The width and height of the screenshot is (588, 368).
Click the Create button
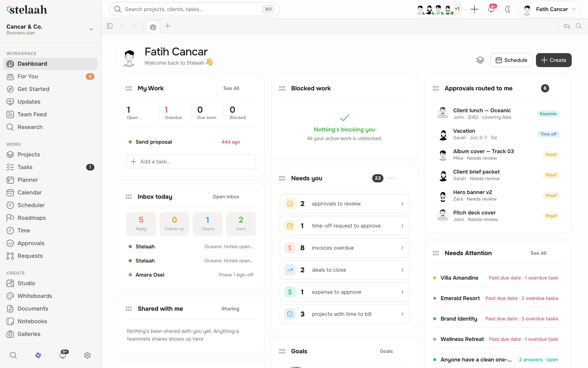[554, 60]
